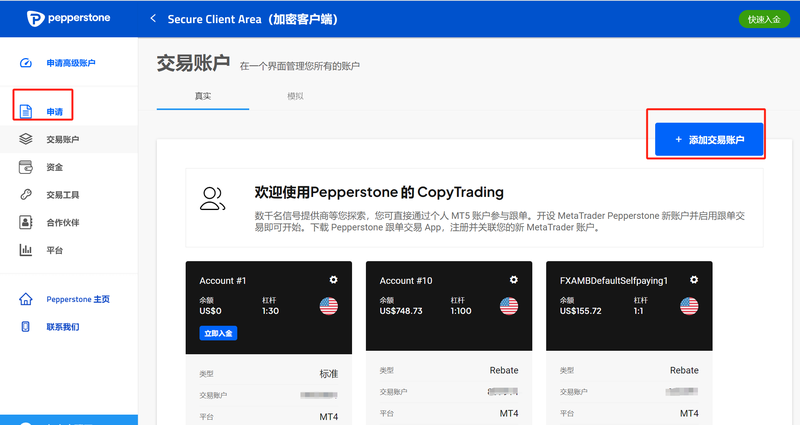
Task: Select the 真实 tab
Action: click(202, 96)
